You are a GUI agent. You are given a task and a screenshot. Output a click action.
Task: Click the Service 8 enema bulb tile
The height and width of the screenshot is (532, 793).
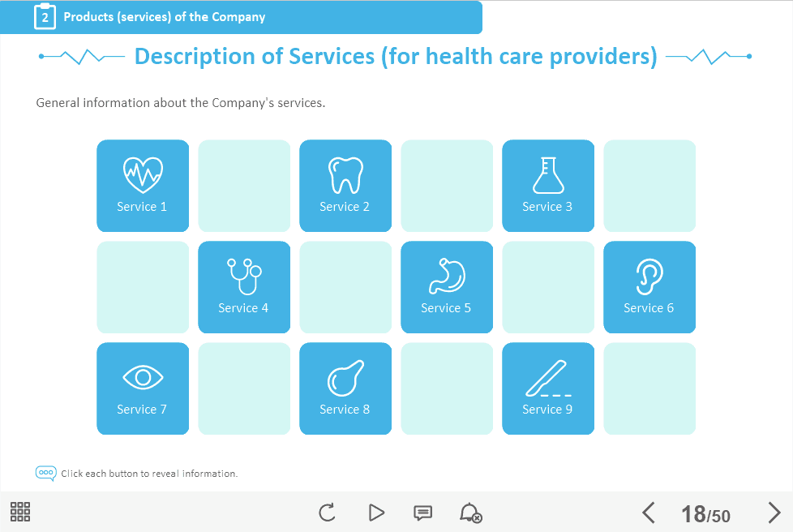345,388
